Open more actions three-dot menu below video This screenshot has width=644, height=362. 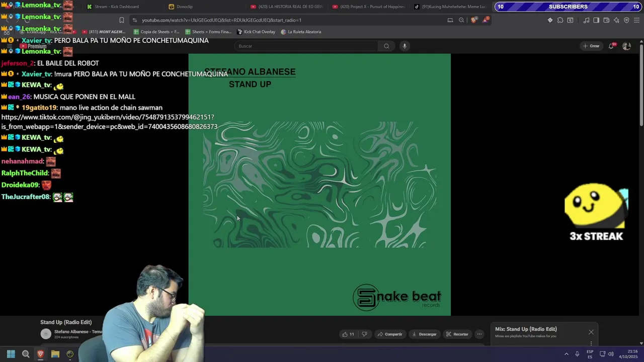point(479,334)
